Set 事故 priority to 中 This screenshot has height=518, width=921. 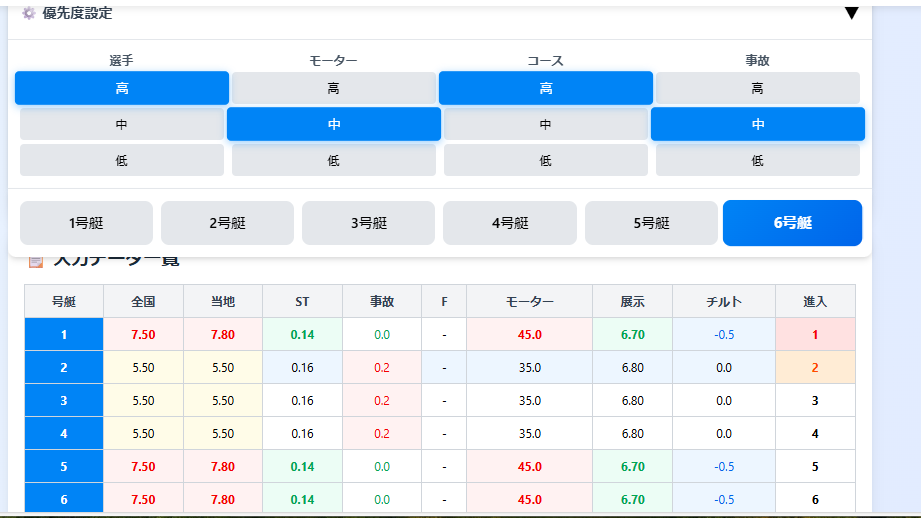(x=758, y=124)
